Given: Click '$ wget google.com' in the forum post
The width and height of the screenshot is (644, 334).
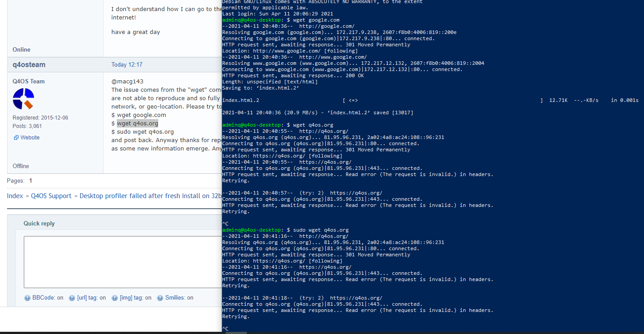Looking at the screenshot, I should click(x=139, y=115).
